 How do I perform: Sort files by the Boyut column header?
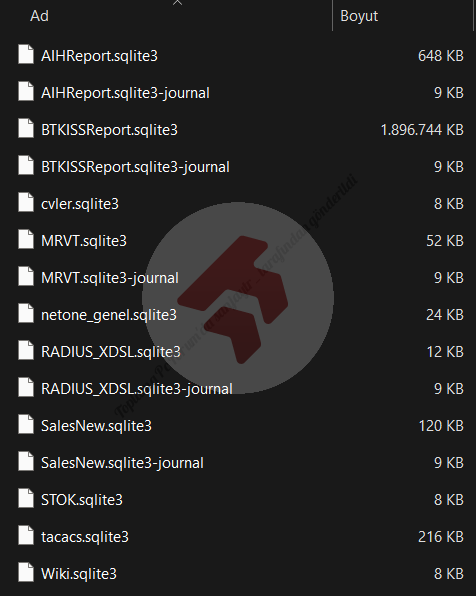click(x=359, y=16)
